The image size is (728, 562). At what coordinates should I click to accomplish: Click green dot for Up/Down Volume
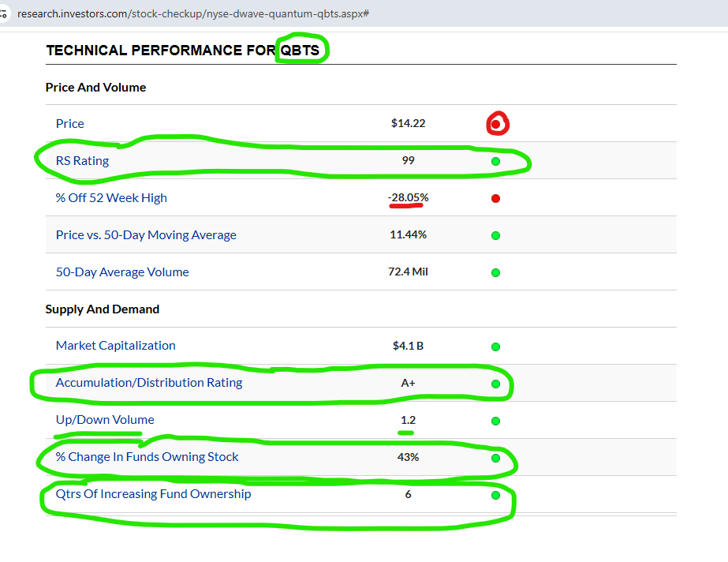(496, 421)
